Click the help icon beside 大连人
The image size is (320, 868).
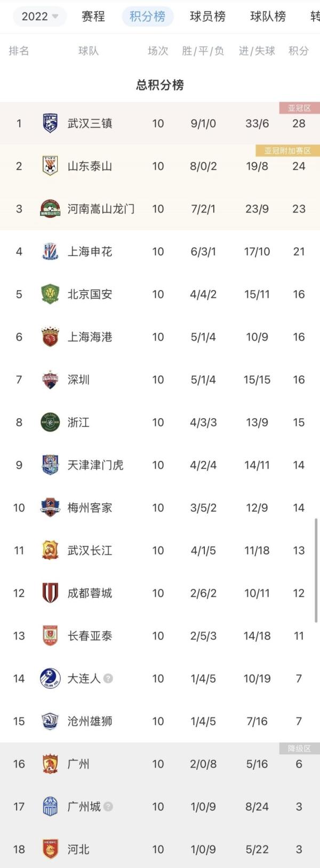tap(108, 679)
